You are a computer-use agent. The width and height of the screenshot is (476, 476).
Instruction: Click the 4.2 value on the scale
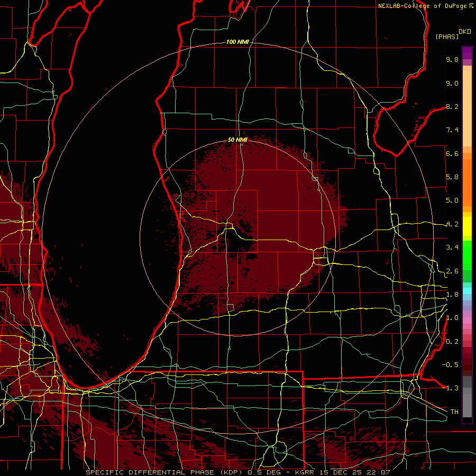[x=452, y=224]
